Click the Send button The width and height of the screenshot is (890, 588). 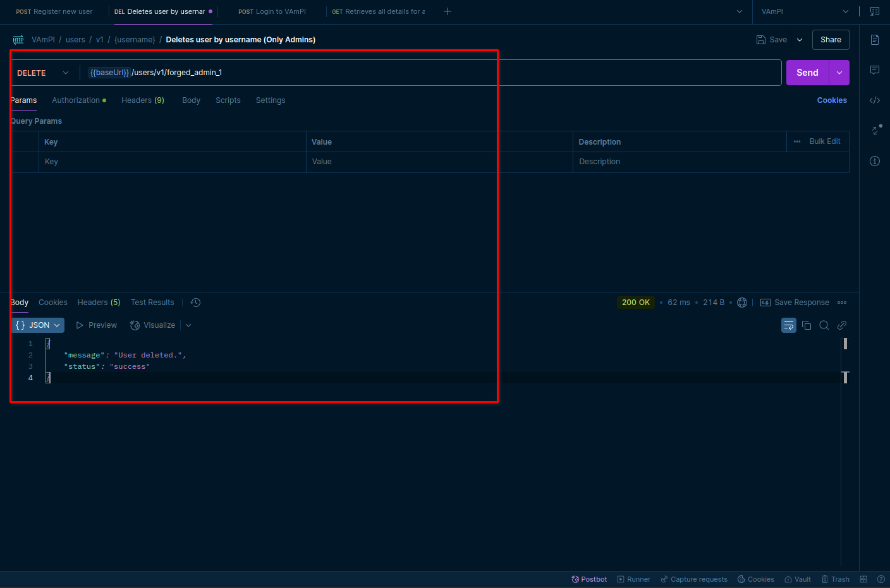[x=807, y=73]
